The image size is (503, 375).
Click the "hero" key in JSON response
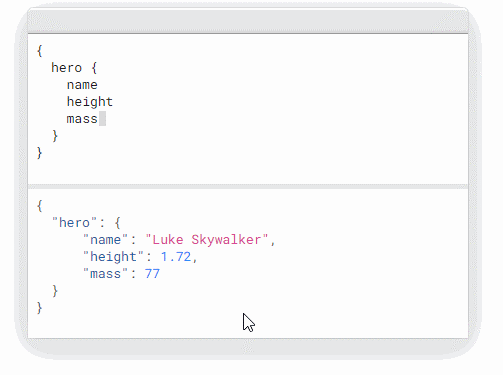(x=74, y=222)
